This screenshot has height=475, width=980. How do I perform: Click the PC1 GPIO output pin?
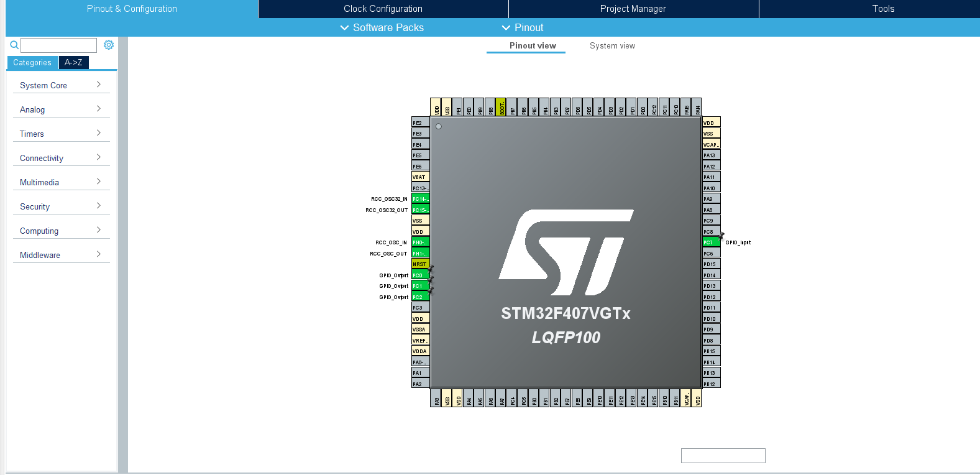click(421, 286)
